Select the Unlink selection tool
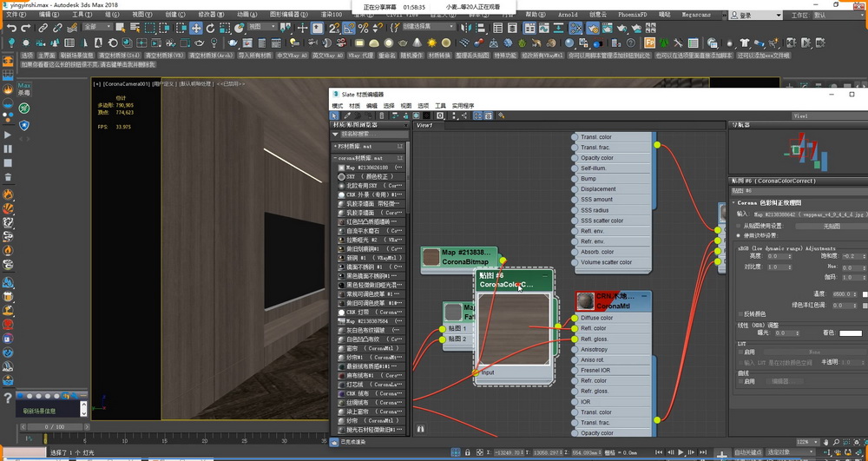The image size is (868, 461). (57, 28)
